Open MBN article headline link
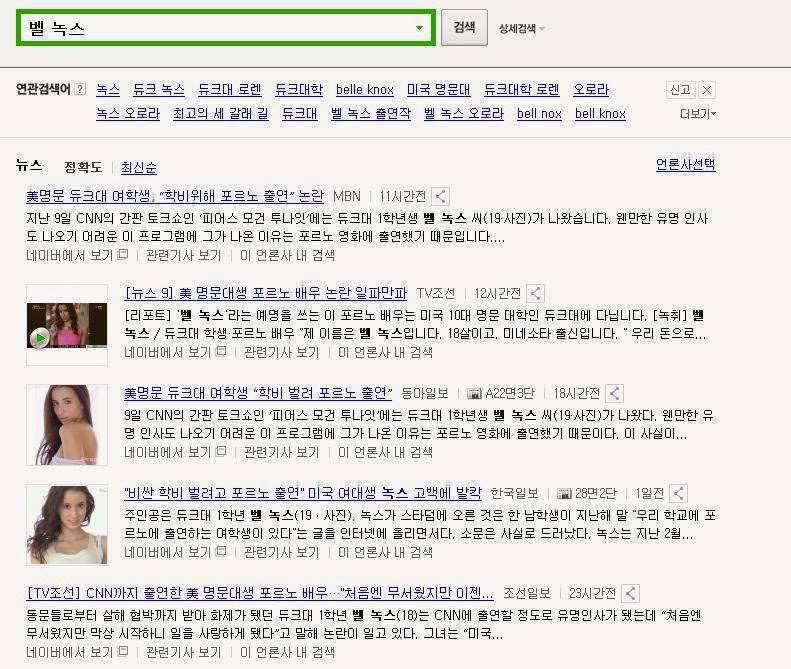The height and width of the screenshot is (669, 791). point(175,196)
